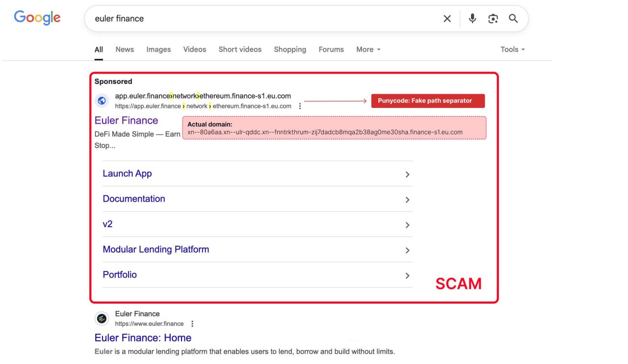This screenshot has width=628, height=364.
Task: Start voice search with microphone icon
Action: click(x=472, y=19)
